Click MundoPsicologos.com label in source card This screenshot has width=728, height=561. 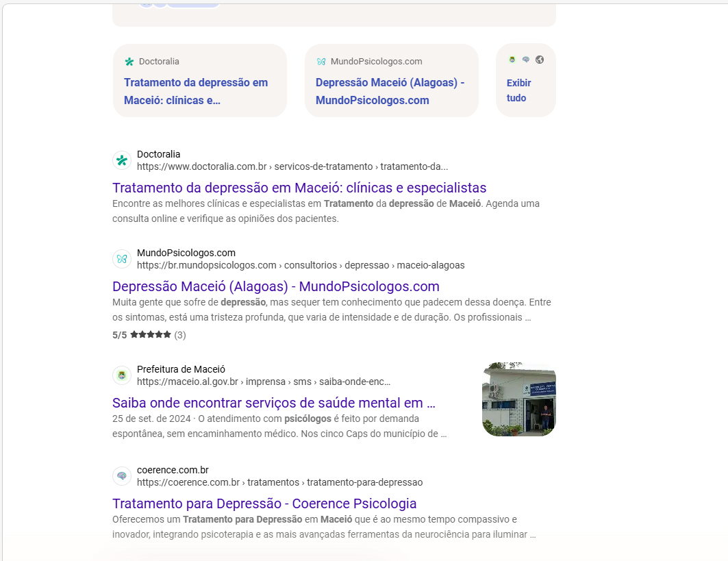tap(377, 61)
